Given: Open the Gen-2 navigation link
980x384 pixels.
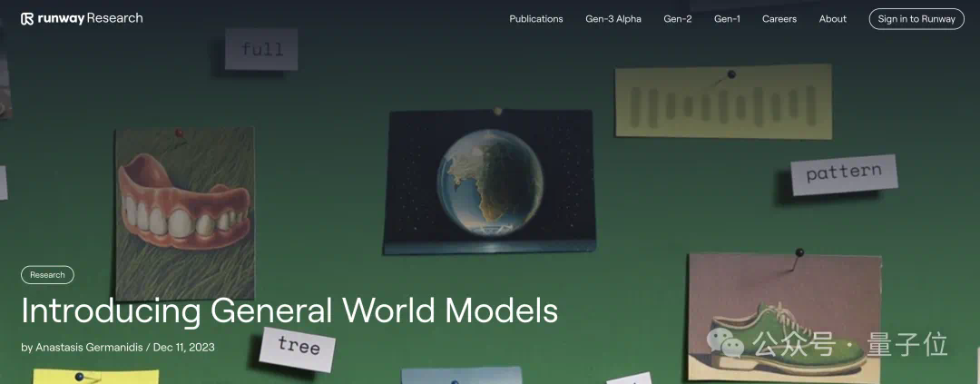Looking at the screenshot, I should (x=678, y=19).
